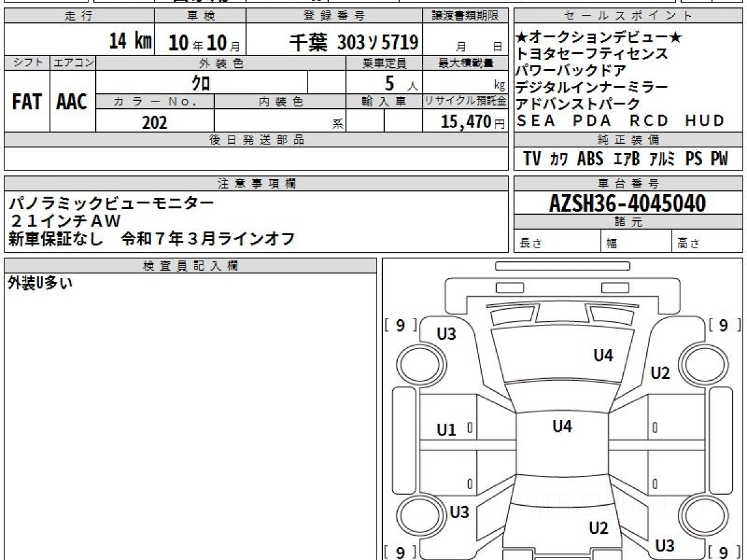Click the 検査員記入欄 header

coord(190,266)
